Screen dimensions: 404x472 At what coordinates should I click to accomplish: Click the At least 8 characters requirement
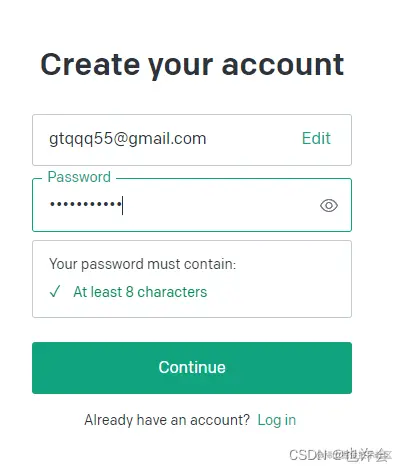tap(140, 292)
